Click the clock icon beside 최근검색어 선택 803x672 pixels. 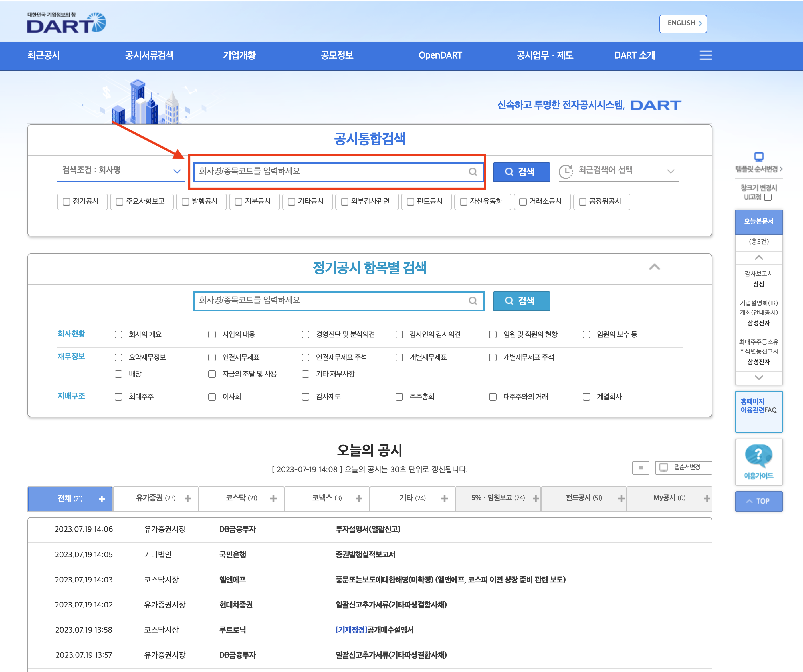point(566,171)
